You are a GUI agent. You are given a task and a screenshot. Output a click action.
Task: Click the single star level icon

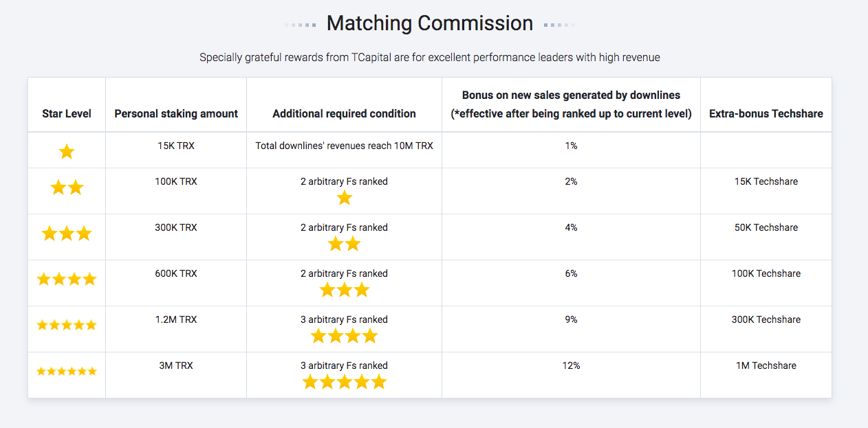(67, 151)
